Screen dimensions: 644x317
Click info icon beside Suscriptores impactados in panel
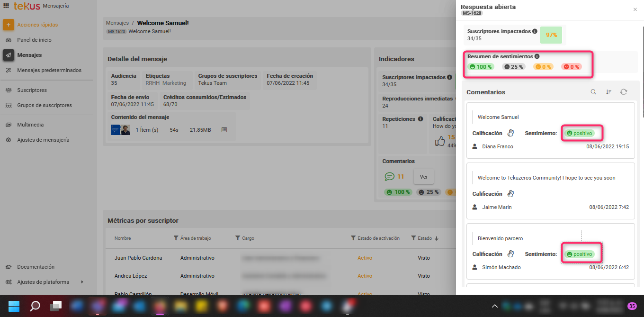point(535,31)
